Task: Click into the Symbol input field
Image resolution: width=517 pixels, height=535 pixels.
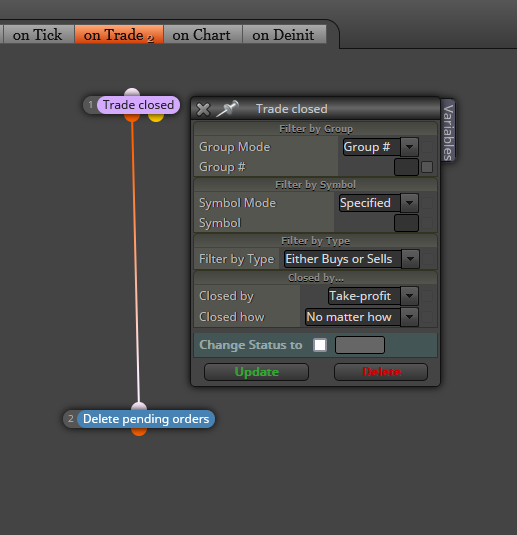Action: [406, 223]
